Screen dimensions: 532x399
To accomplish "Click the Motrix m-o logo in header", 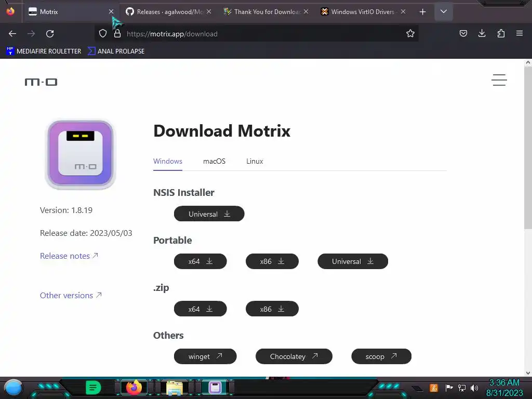I will click(x=41, y=82).
